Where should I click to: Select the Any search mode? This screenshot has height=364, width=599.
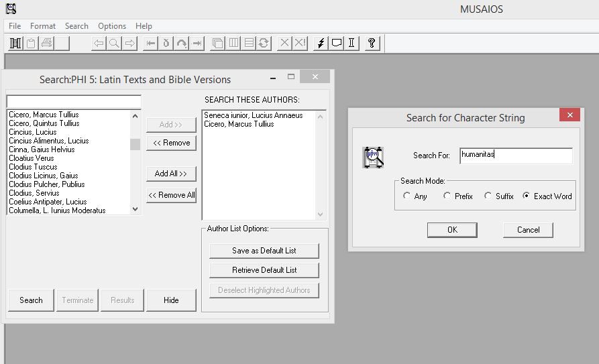tap(407, 196)
